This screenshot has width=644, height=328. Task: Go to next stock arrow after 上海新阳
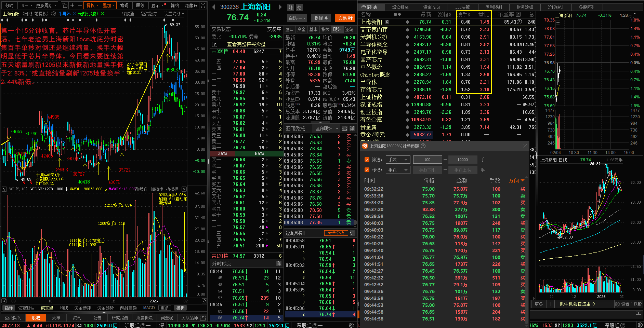pos(280,7)
